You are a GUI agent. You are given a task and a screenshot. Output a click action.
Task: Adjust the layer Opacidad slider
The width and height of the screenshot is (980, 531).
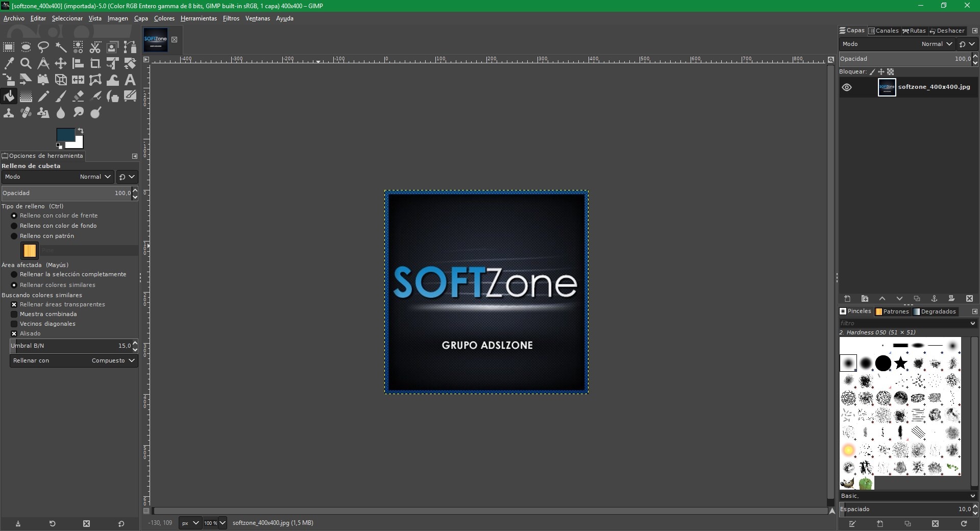click(x=905, y=59)
